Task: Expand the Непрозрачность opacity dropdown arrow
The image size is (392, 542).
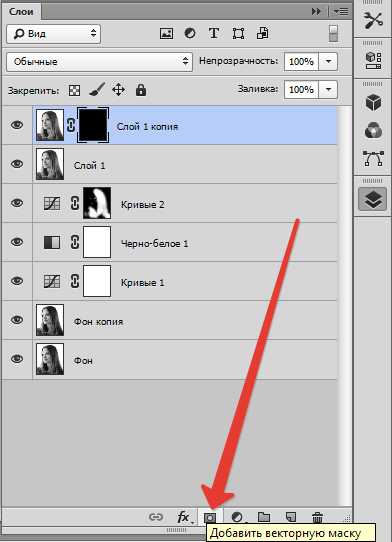Action: coord(328,62)
